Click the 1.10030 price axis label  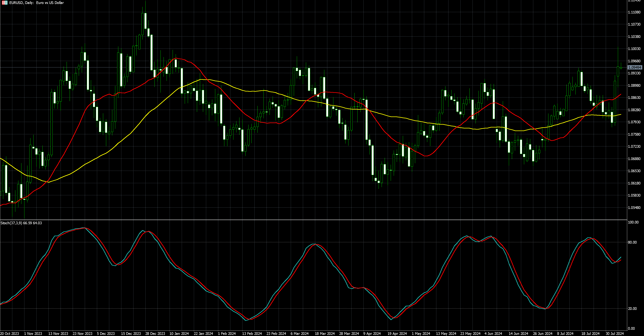point(634,49)
